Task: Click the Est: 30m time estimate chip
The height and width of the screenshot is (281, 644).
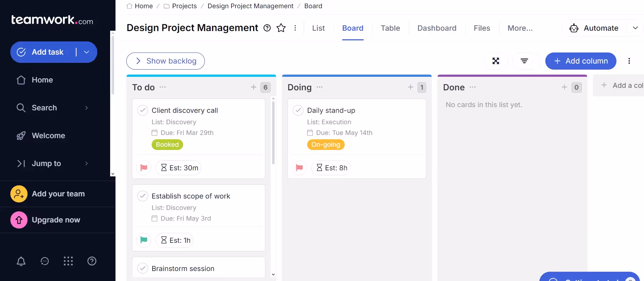Action: pyautogui.click(x=179, y=168)
